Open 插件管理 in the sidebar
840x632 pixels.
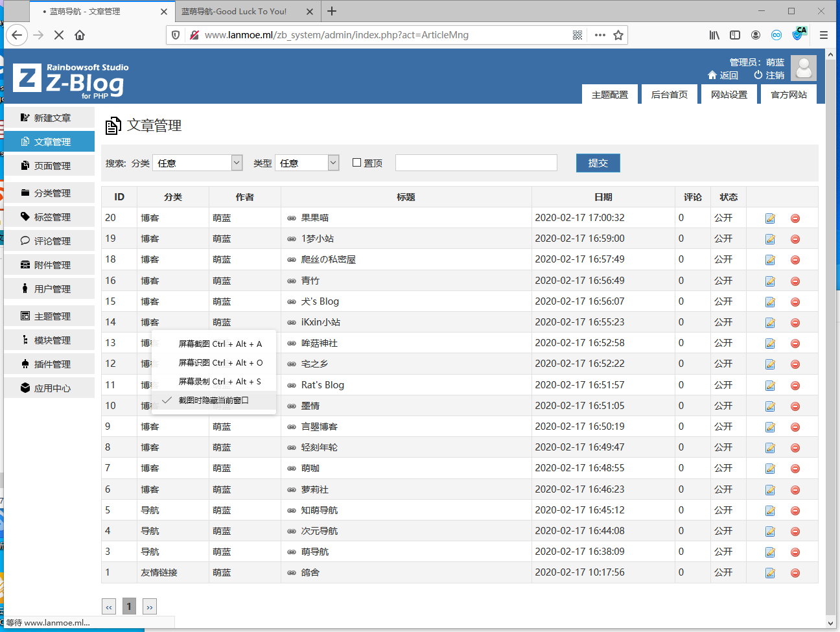tap(52, 364)
